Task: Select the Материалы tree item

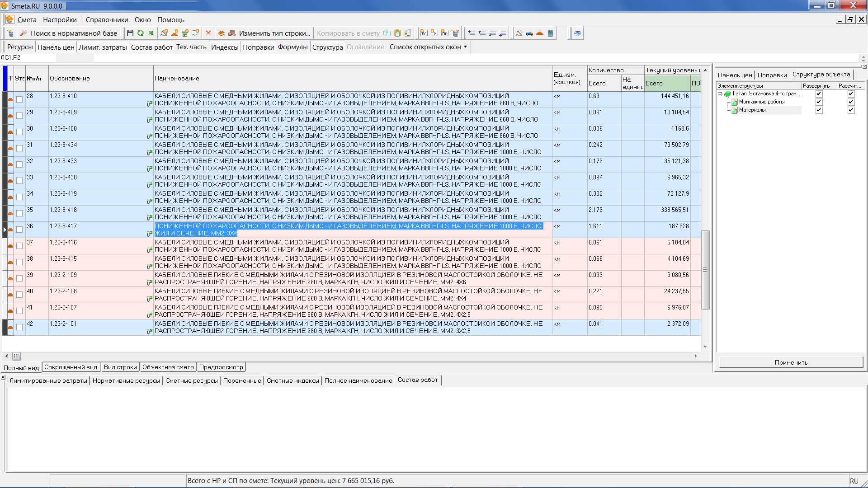Action: point(752,110)
